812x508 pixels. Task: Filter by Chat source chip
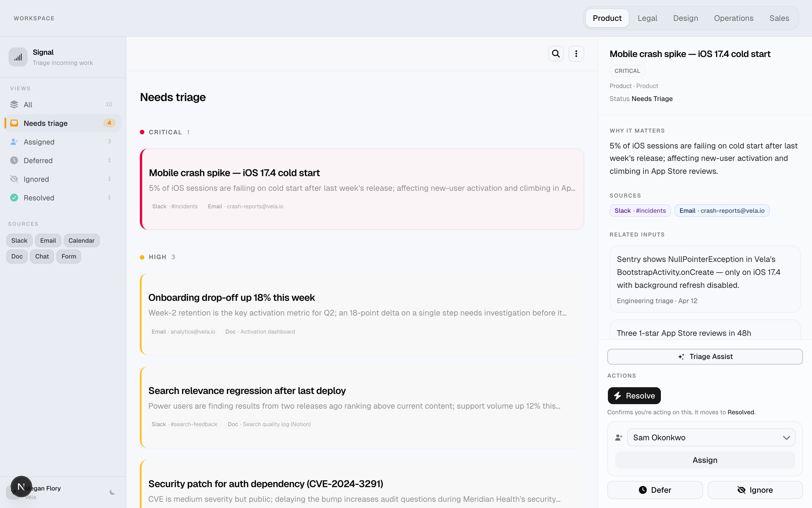(42, 256)
